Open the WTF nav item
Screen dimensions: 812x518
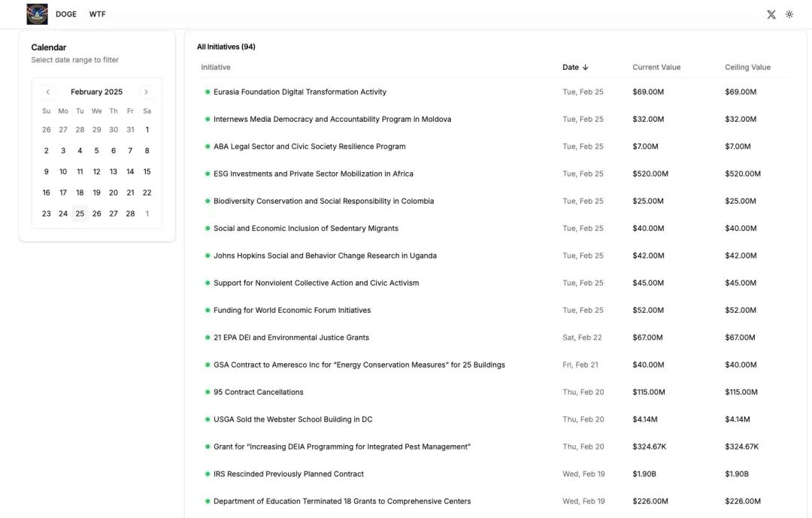pos(97,14)
